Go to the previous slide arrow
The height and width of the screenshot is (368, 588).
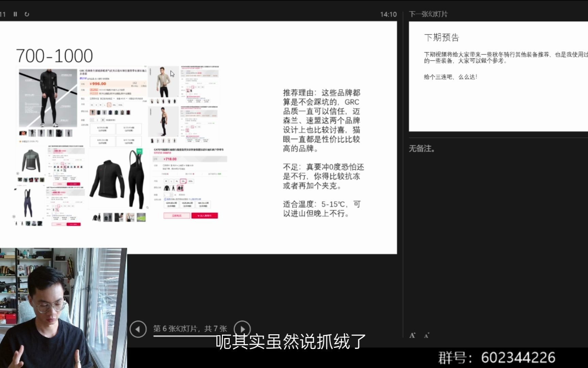[x=138, y=329]
